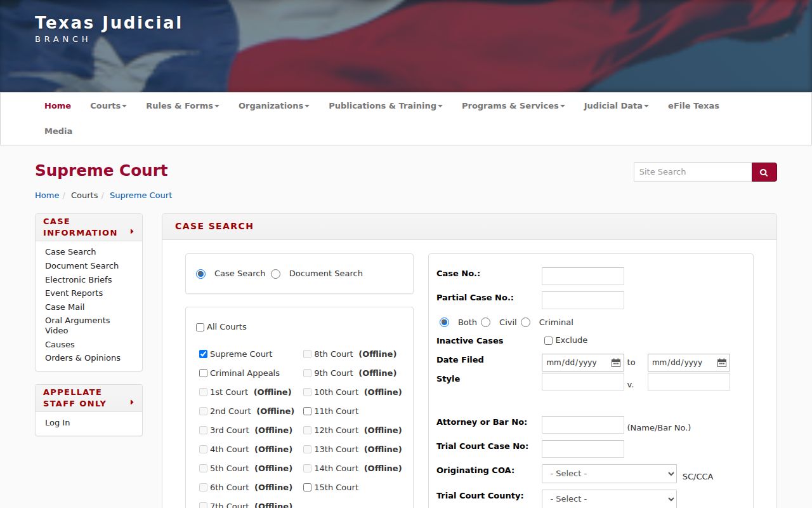The width and height of the screenshot is (812, 508).
Task: Click the Date Filed start date field
Action: (583, 363)
